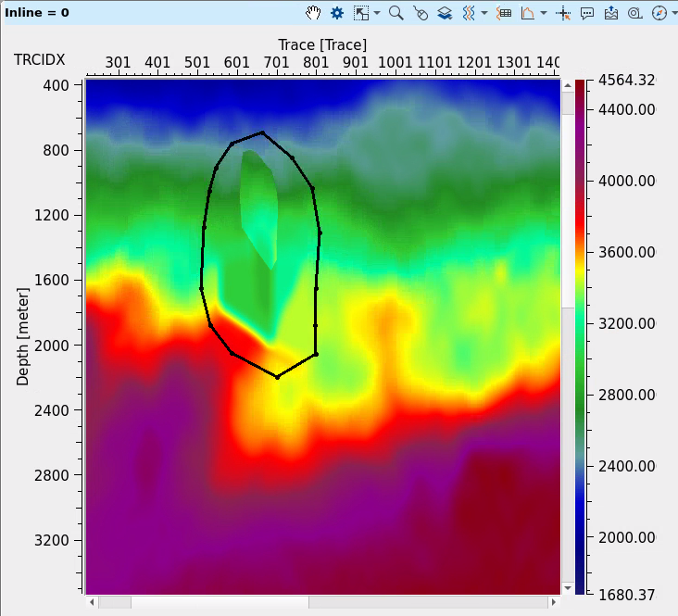Open the blue gear settings icon
The height and width of the screenshot is (616, 678).
click(x=337, y=13)
